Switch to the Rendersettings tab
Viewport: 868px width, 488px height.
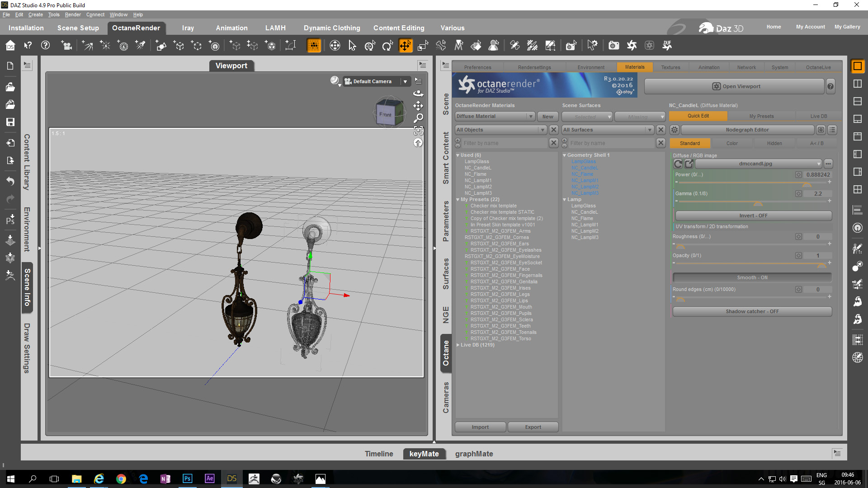(534, 67)
